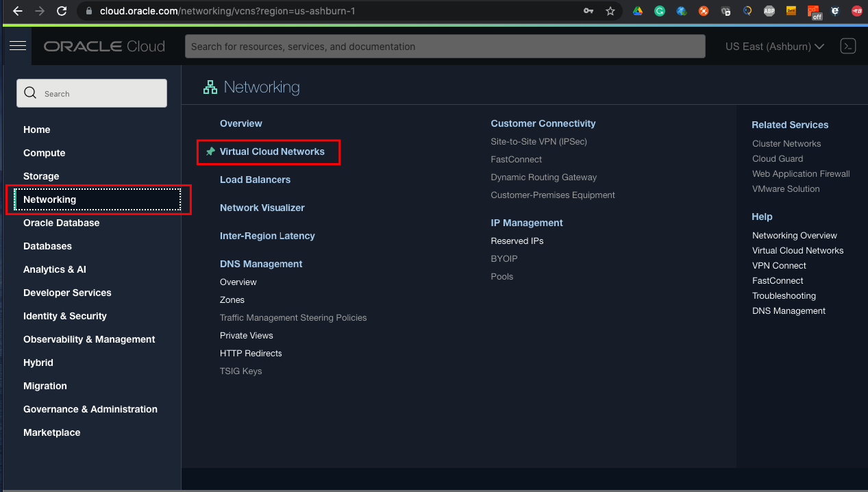Open the Identity & Security category
Image resolution: width=868 pixels, height=492 pixels.
click(x=65, y=316)
